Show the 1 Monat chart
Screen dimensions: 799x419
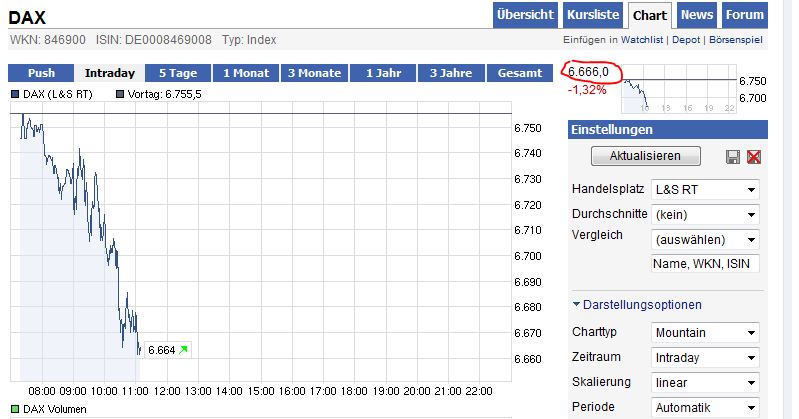click(x=246, y=73)
